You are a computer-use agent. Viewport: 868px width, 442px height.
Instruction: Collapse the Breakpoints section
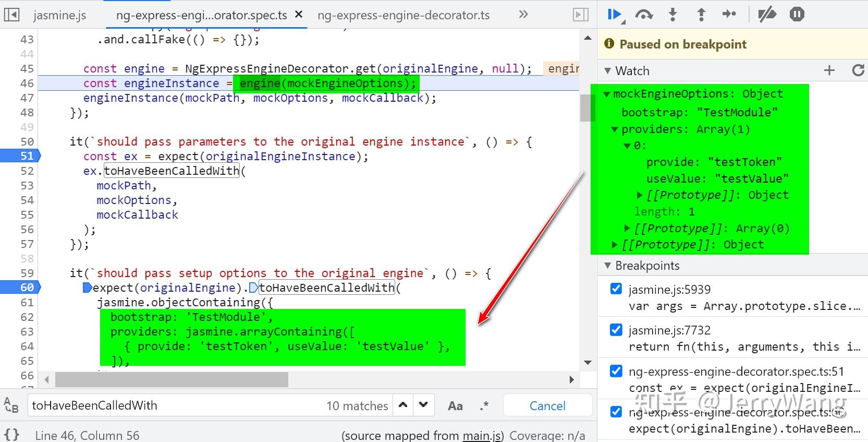608,265
